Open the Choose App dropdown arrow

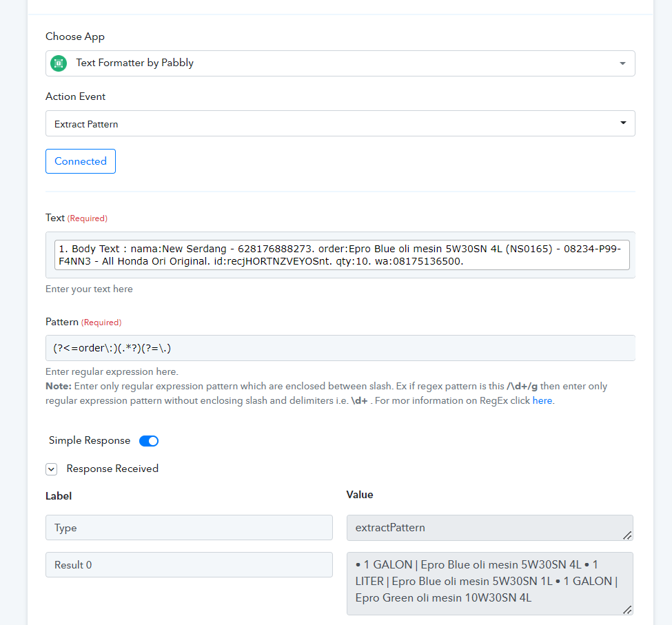(622, 63)
